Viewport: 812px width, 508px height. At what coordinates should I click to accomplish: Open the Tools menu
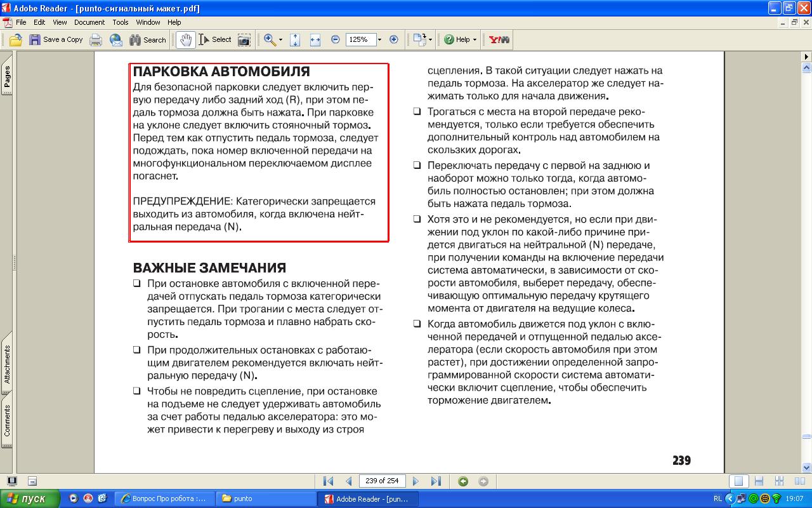point(121,22)
